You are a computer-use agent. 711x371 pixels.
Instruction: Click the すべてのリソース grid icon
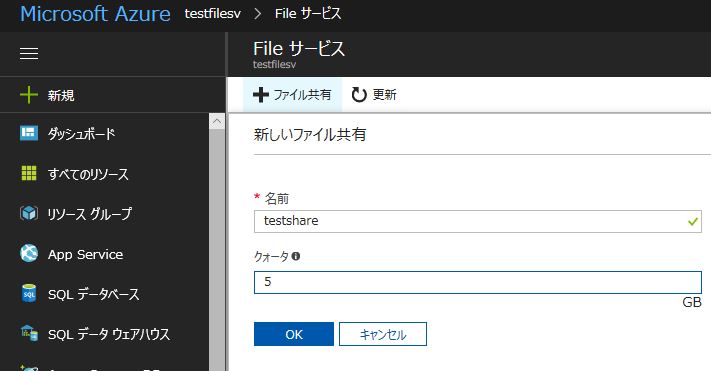click(29, 173)
